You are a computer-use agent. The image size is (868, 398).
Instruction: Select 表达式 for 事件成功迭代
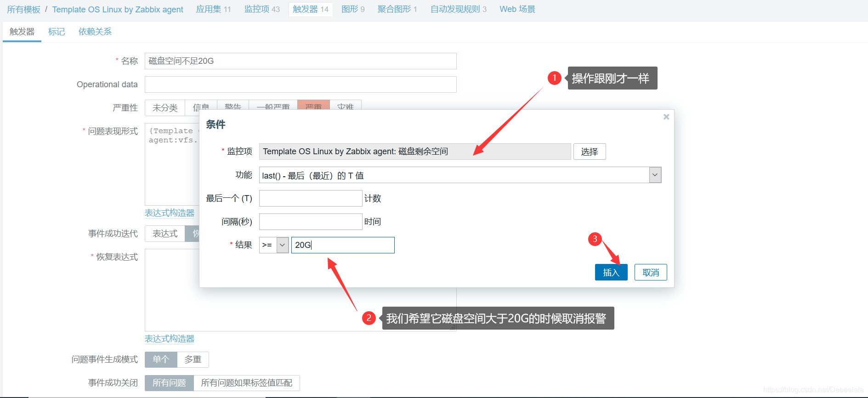tap(165, 234)
